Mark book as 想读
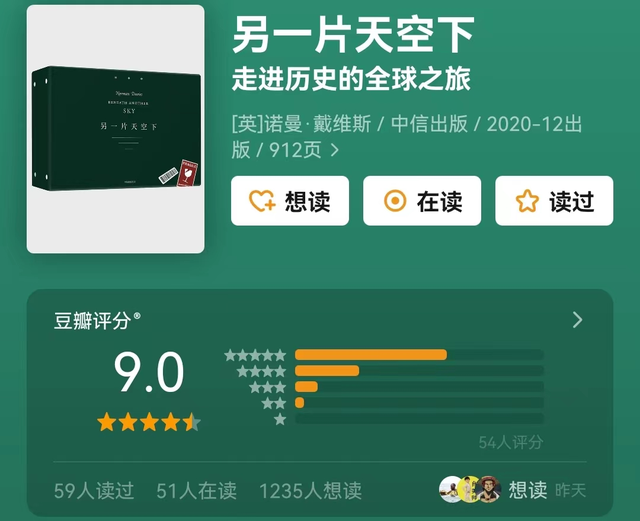Viewport: 640px width, 521px height. point(290,201)
